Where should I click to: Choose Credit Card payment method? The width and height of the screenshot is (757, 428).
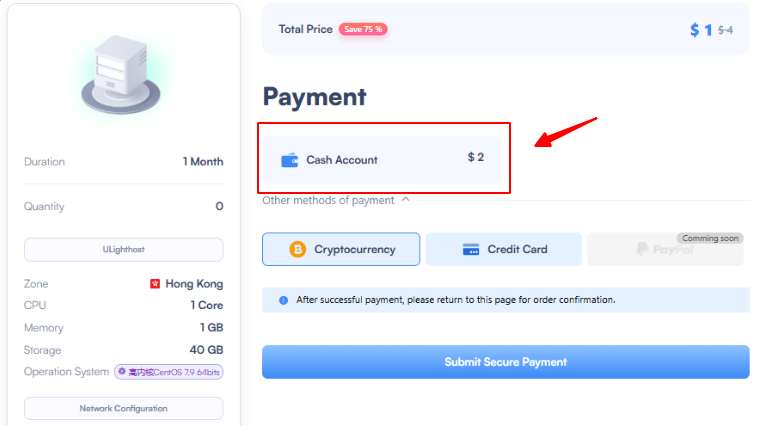coord(504,249)
